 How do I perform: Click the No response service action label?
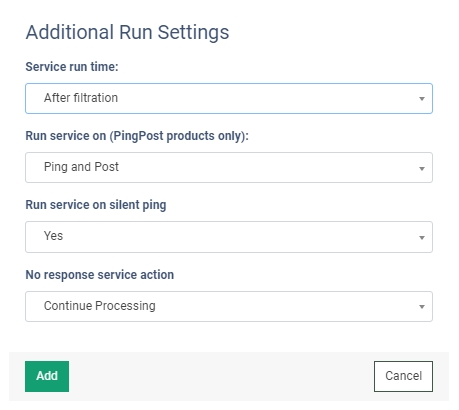100,275
